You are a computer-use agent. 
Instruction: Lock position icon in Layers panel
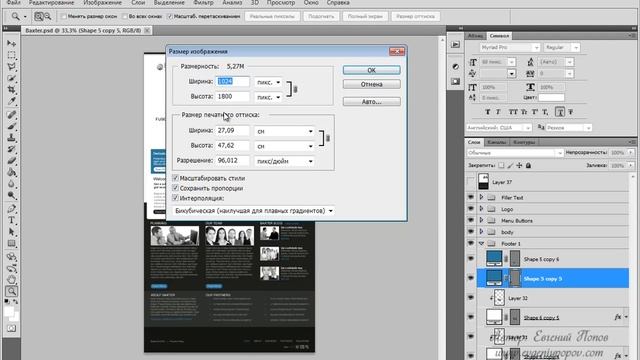coord(519,165)
